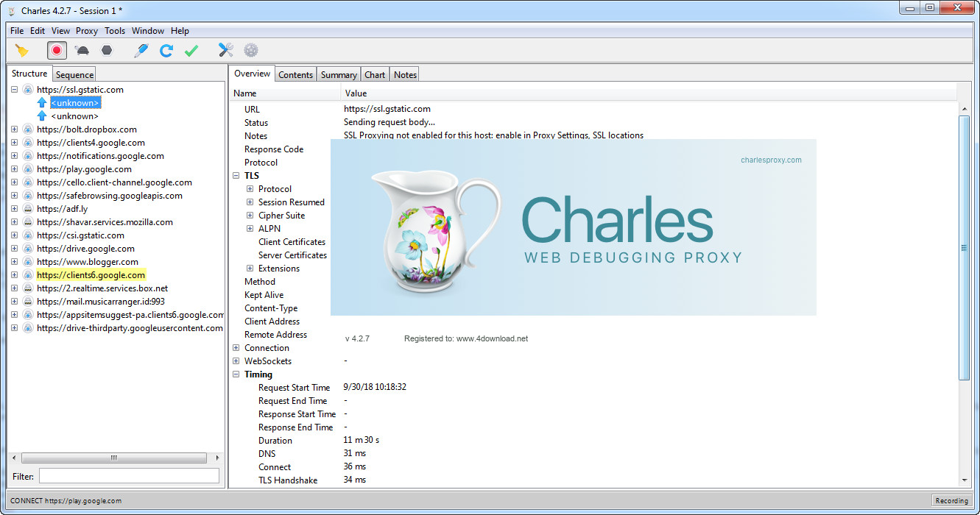Click the Server Certificates row
980x515 pixels.
(x=292, y=255)
